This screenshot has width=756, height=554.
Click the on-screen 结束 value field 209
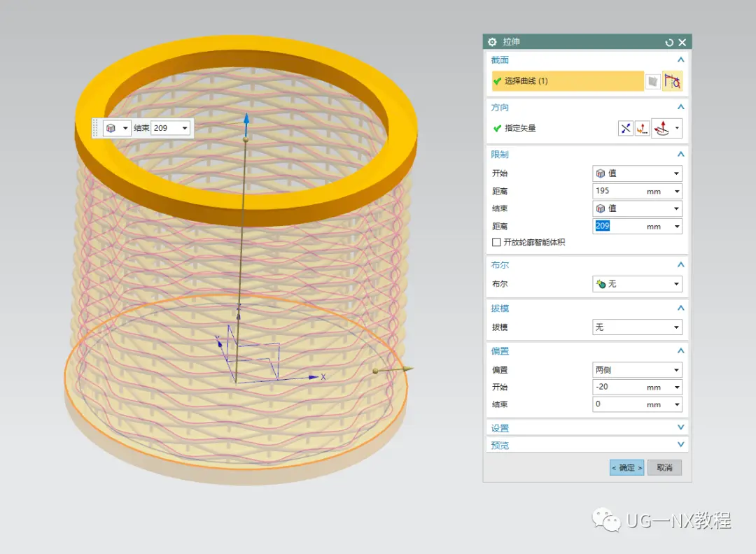pos(165,128)
